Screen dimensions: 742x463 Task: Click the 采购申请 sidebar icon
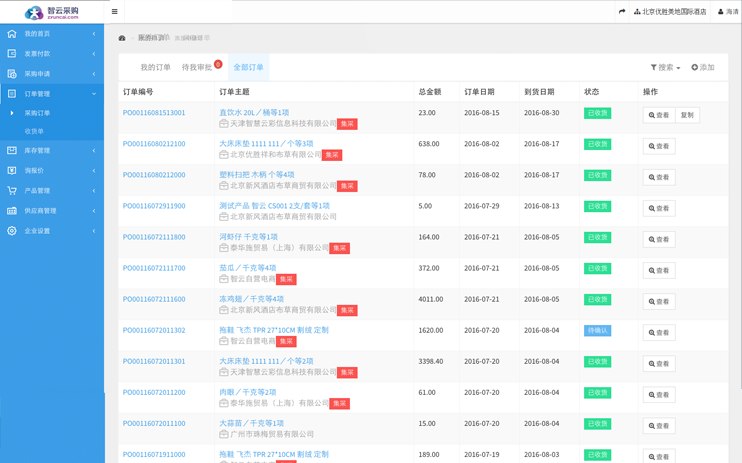(x=12, y=74)
